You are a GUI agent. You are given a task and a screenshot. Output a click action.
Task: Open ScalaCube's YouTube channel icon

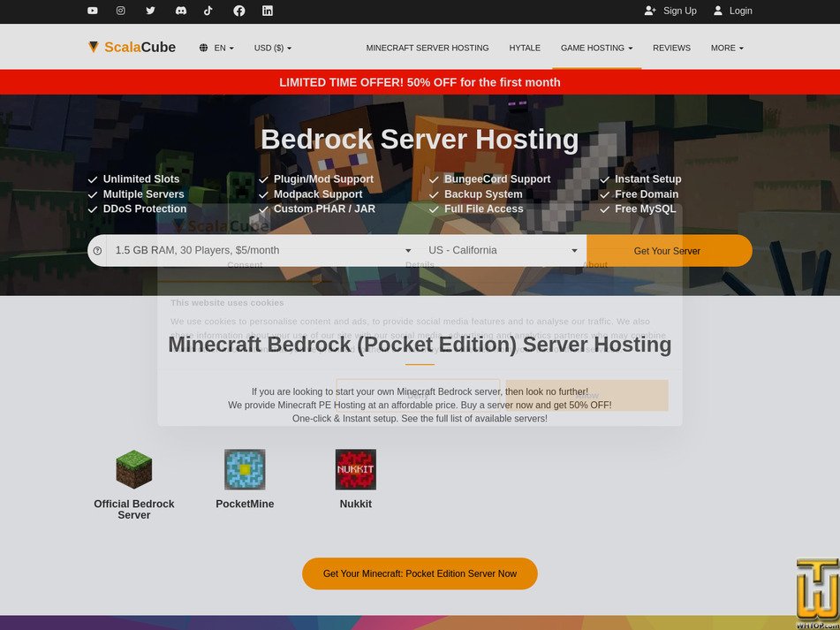tap(92, 11)
